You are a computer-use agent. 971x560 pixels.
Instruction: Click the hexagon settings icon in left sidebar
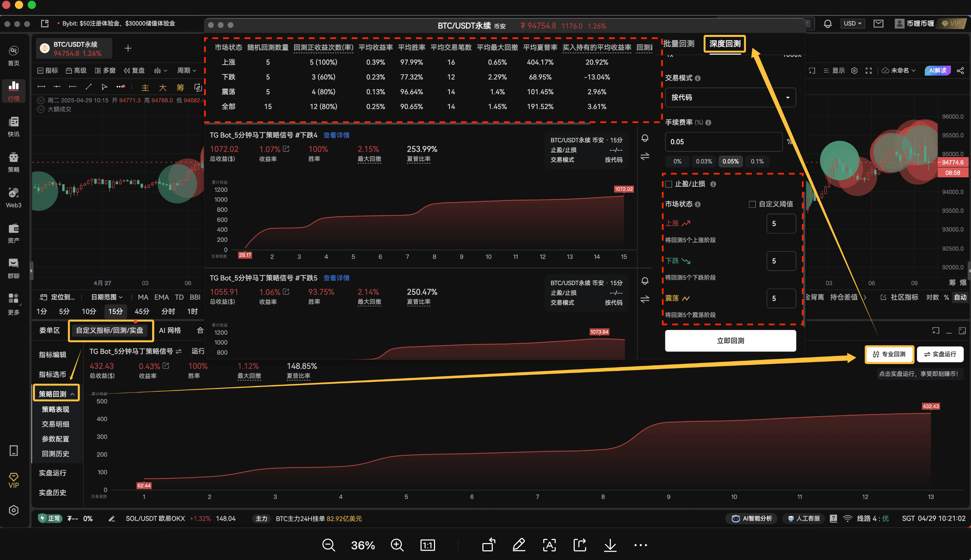tap(13, 510)
